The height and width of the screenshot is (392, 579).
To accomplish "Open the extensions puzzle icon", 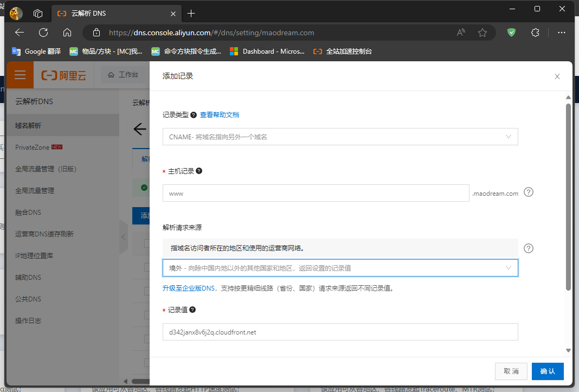I will [535, 33].
